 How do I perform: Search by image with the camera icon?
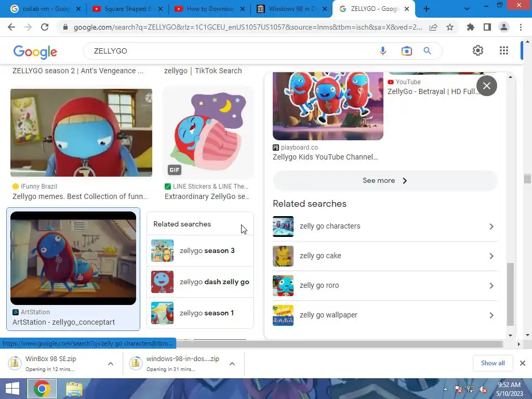406,51
